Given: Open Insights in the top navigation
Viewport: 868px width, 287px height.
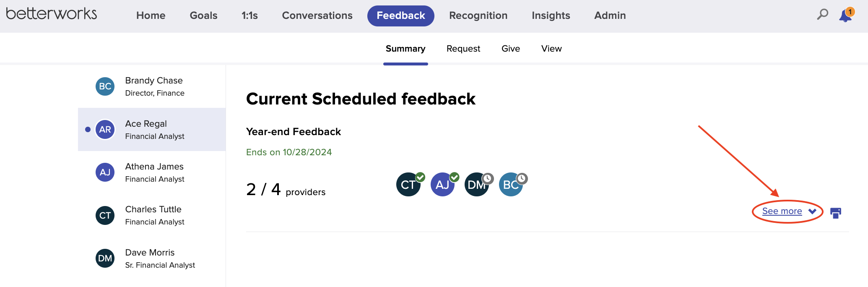Looking at the screenshot, I should click(551, 16).
